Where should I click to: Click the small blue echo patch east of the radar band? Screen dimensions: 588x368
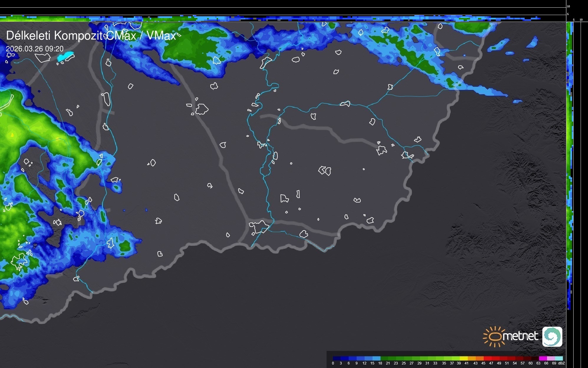517,101
